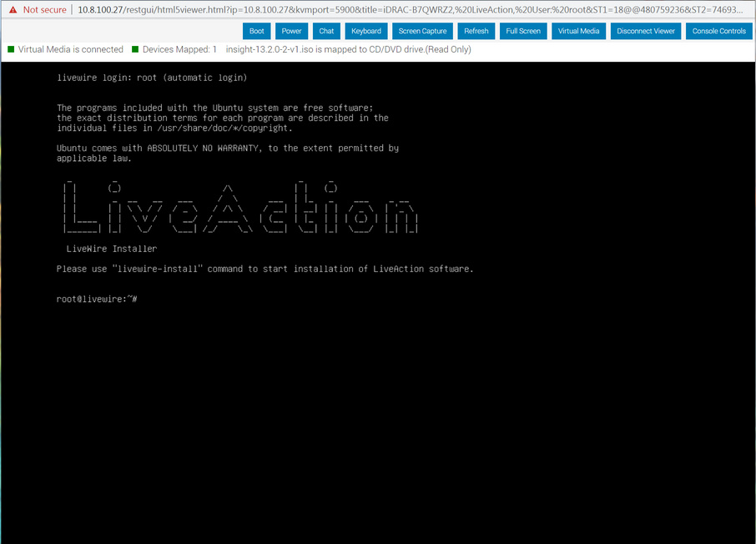Click 'Virtual Media is connected' status text
This screenshot has height=544, width=756.
pos(70,49)
